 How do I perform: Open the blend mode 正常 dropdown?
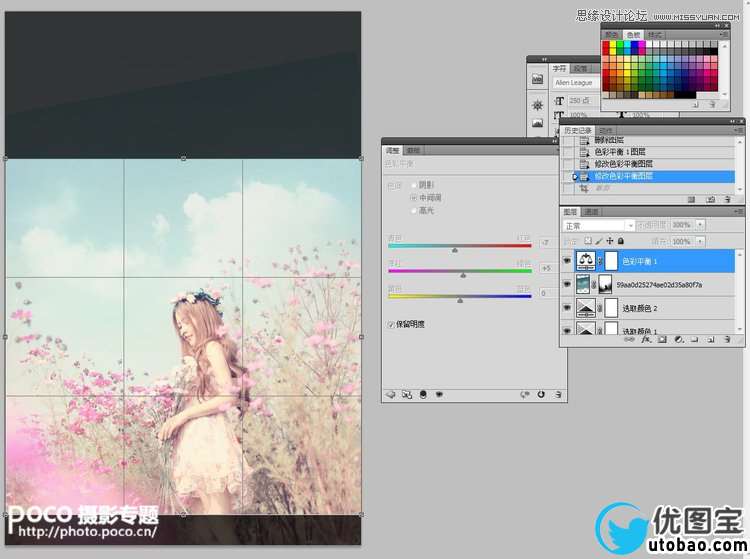(x=598, y=225)
